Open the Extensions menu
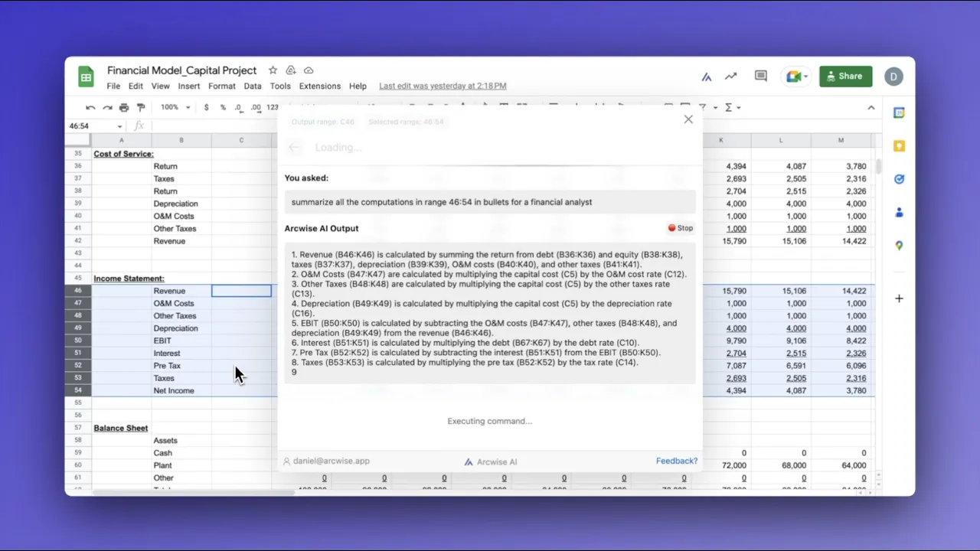Viewport: 980px width, 551px height. [x=319, y=86]
